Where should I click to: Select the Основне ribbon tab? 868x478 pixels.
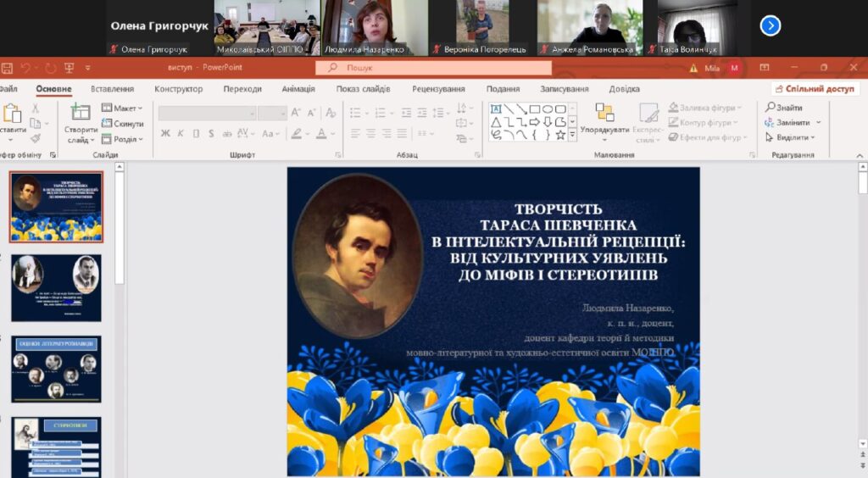click(x=53, y=88)
